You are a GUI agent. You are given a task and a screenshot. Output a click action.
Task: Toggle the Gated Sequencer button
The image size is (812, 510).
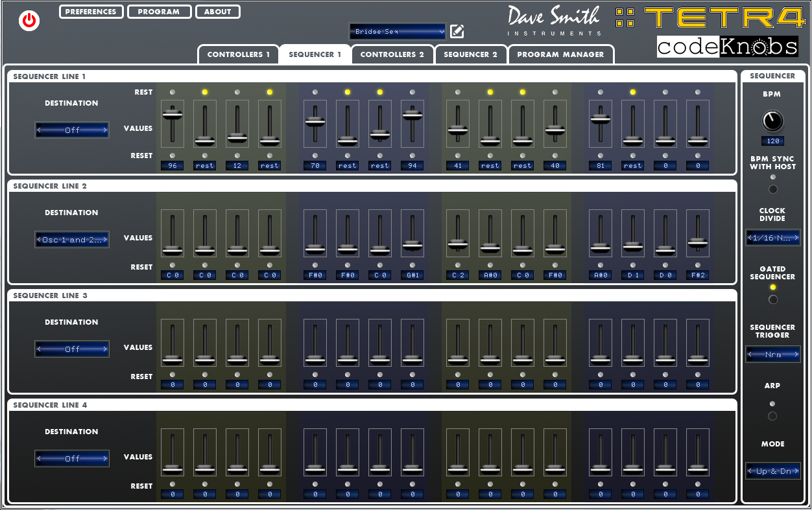pyautogui.click(x=772, y=299)
